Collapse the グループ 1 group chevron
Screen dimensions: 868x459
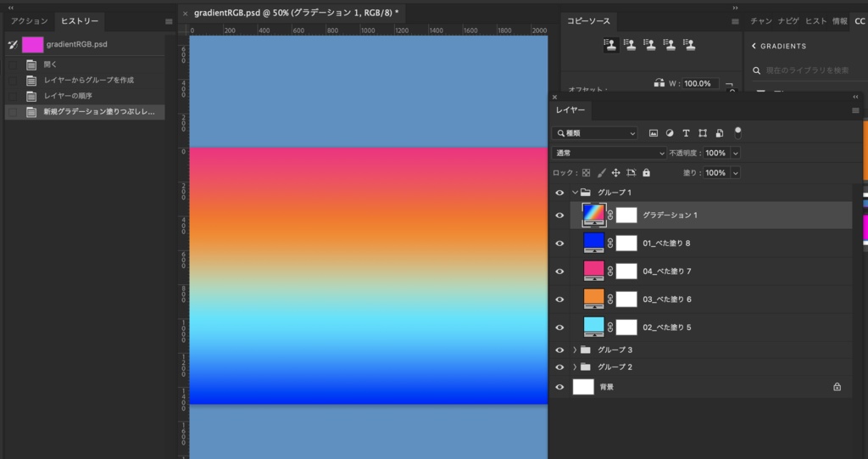pyautogui.click(x=575, y=193)
